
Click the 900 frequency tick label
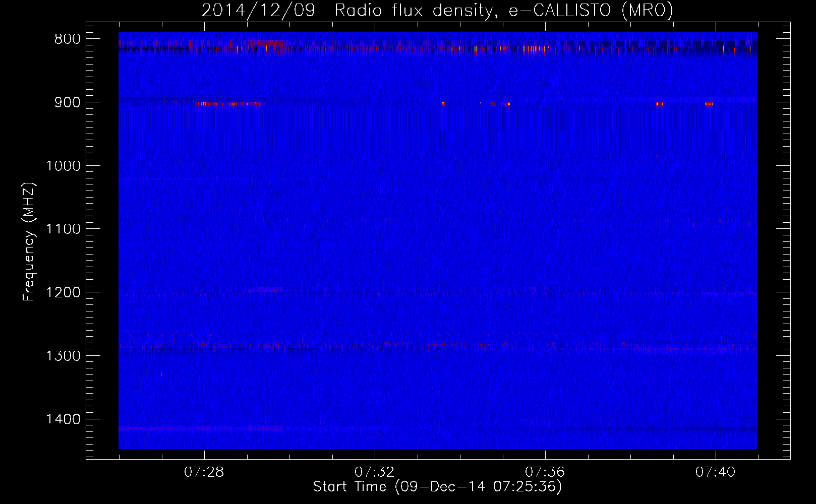pos(68,102)
